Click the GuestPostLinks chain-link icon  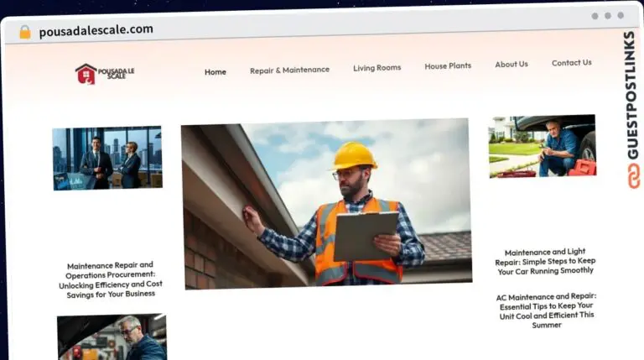coord(630,175)
